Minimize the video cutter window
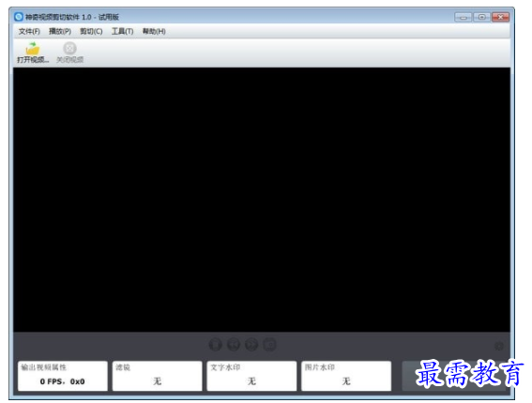The image size is (532, 403). (463, 17)
